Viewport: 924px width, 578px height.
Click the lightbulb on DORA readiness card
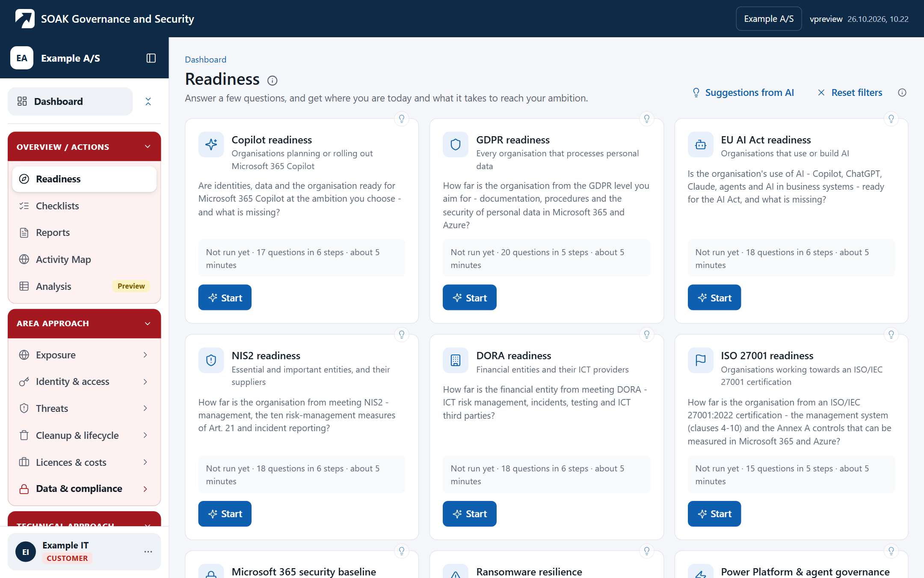click(647, 334)
